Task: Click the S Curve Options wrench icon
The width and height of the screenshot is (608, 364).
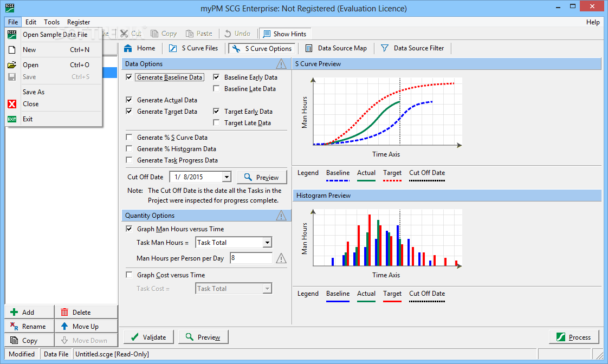Action: click(236, 48)
